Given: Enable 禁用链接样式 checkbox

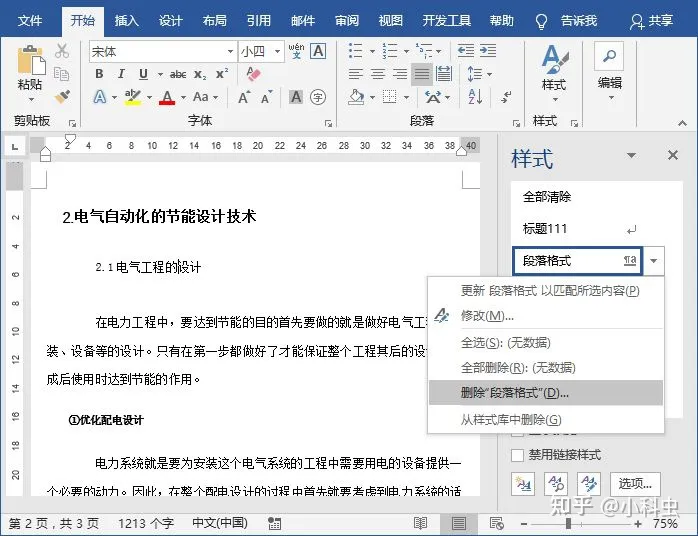Looking at the screenshot, I should (x=517, y=455).
